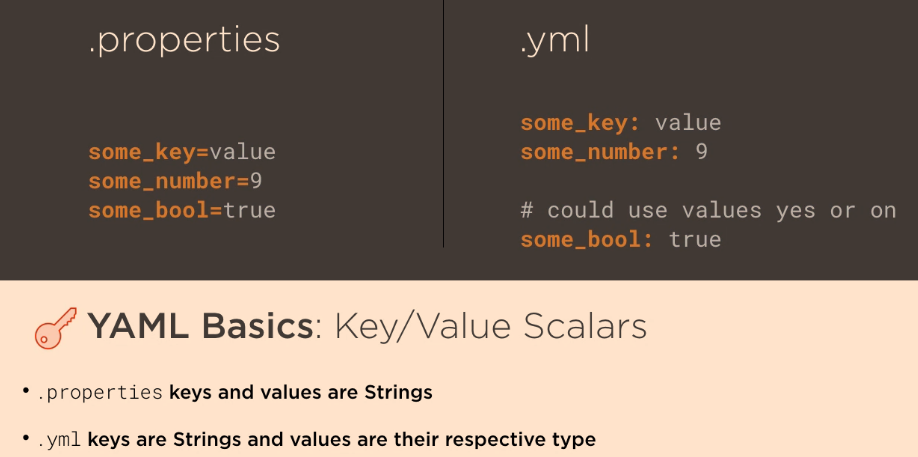Click the bullet dot before the .yml sentence
The width and height of the screenshot is (918, 457).
(25, 438)
